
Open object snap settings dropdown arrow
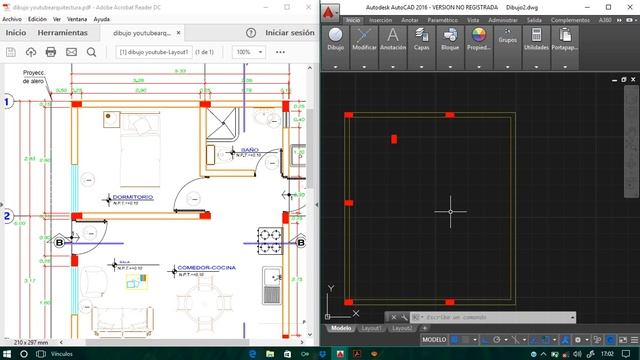555,340
